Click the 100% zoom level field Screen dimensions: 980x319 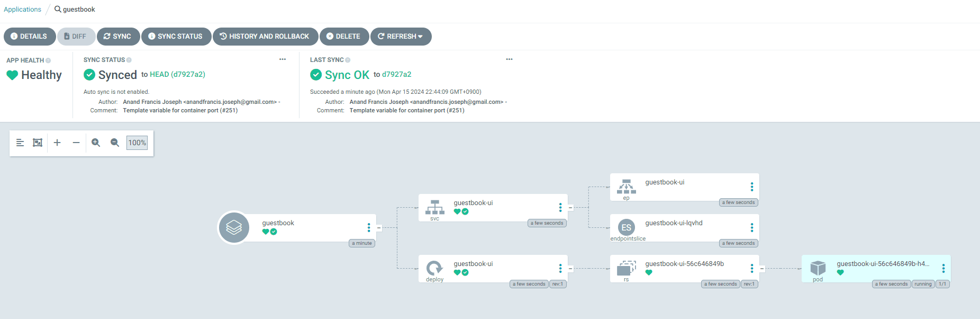(137, 143)
